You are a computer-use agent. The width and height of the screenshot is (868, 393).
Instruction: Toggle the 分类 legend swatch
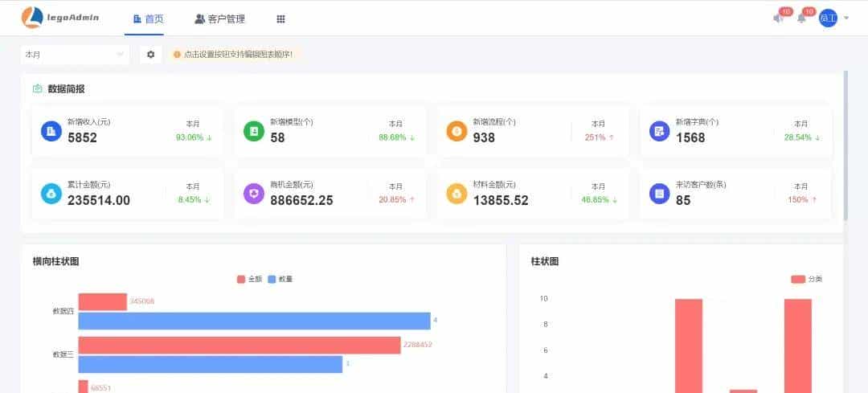tap(798, 280)
